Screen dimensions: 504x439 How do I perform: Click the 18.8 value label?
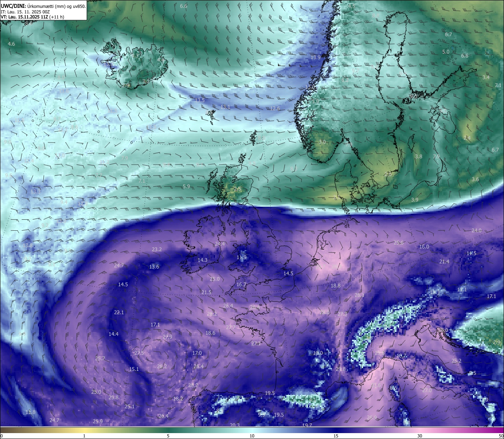335,285
